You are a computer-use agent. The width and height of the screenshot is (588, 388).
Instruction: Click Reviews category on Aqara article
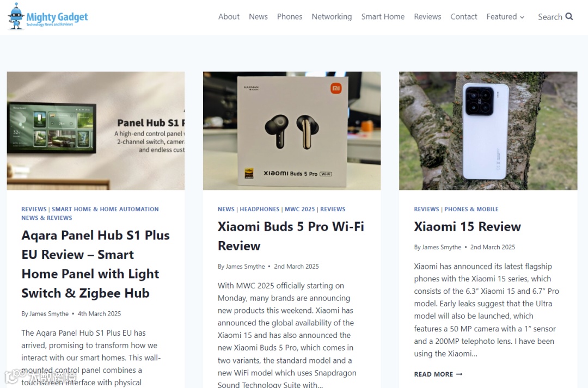tap(34, 209)
